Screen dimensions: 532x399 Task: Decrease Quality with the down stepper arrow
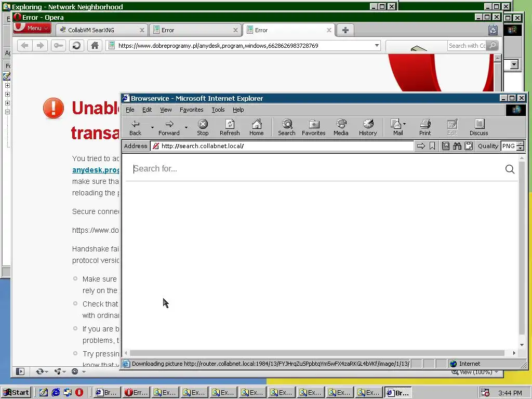(x=520, y=148)
